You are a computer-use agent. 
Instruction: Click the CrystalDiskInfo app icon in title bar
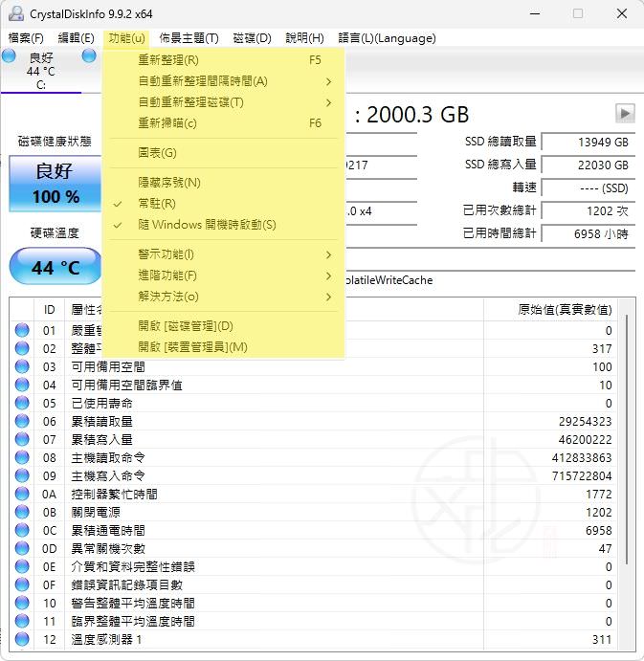pyautogui.click(x=16, y=13)
